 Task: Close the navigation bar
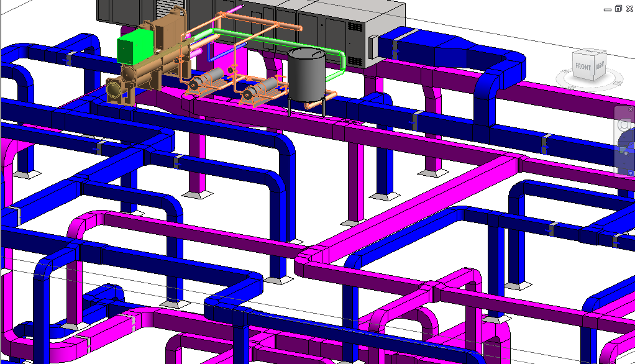coord(631,109)
